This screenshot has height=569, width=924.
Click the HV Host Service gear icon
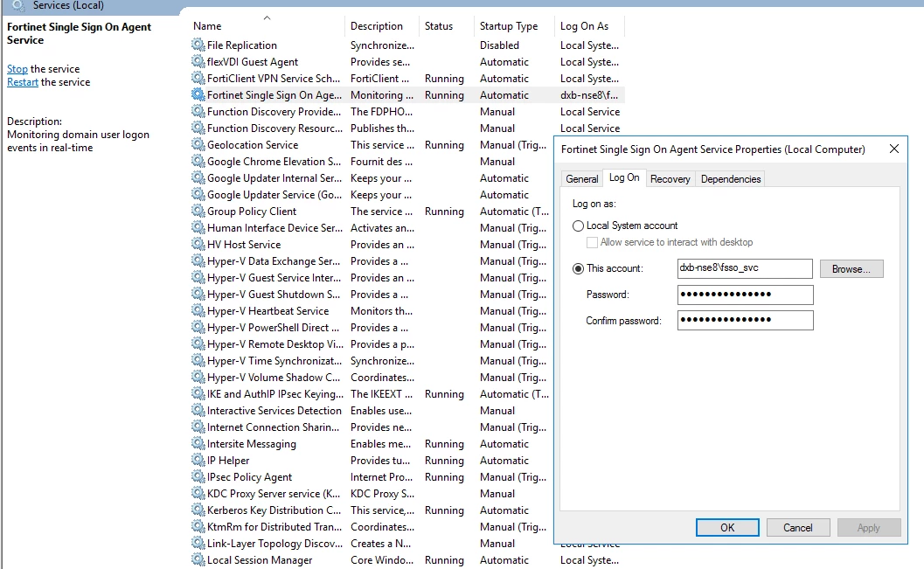pos(198,244)
